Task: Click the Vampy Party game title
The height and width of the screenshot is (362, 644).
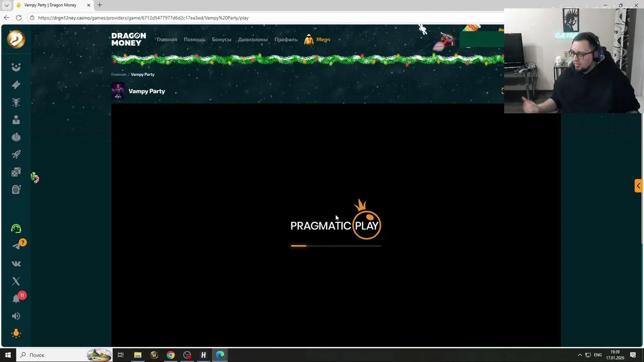Action: coord(146,92)
